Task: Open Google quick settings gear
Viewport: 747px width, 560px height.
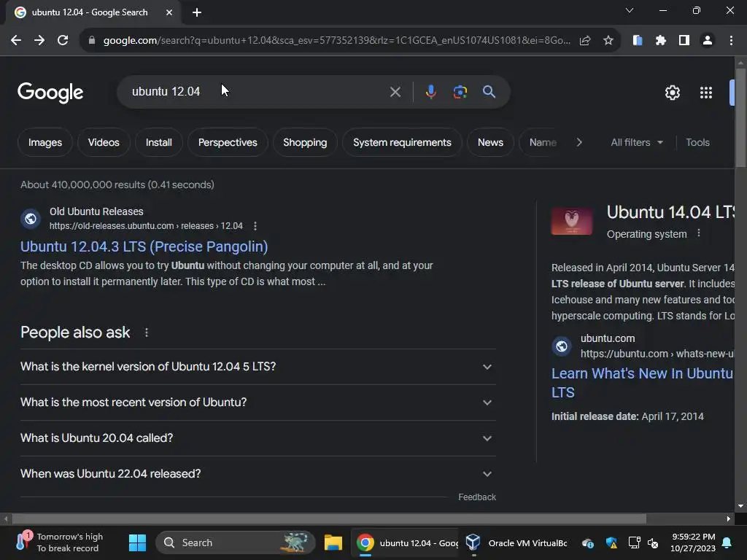Action: pyautogui.click(x=672, y=93)
